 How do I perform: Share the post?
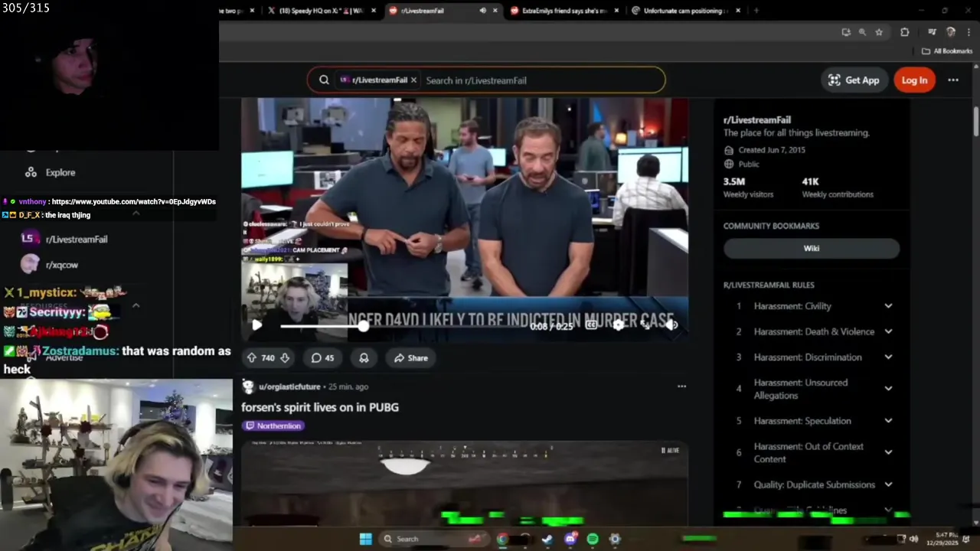(x=411, y=357)
